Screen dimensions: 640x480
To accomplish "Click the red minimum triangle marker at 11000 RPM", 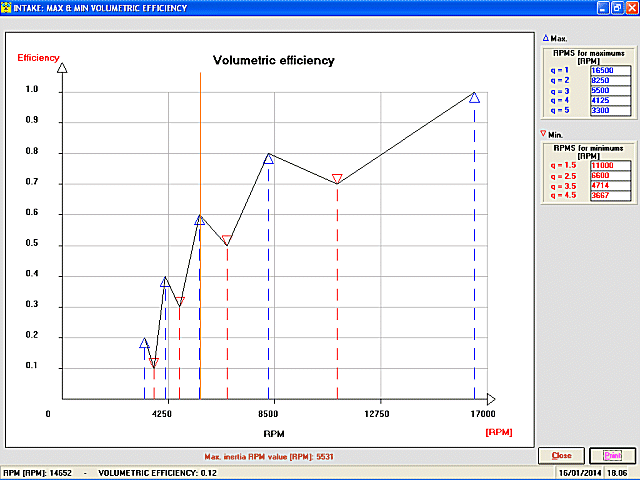I will point(337,178).
